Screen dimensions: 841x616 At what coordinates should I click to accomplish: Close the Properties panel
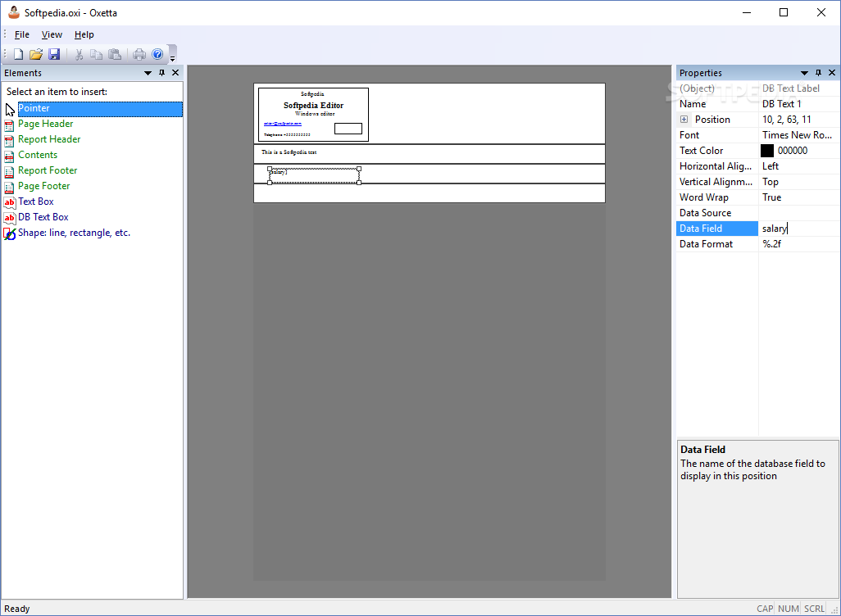832,73
